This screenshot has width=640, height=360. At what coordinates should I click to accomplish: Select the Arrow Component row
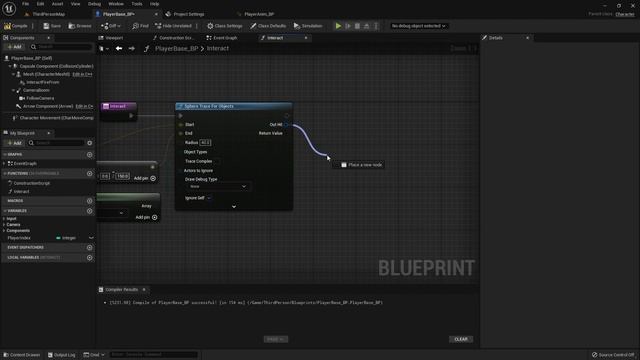click(x=48, y=106)
